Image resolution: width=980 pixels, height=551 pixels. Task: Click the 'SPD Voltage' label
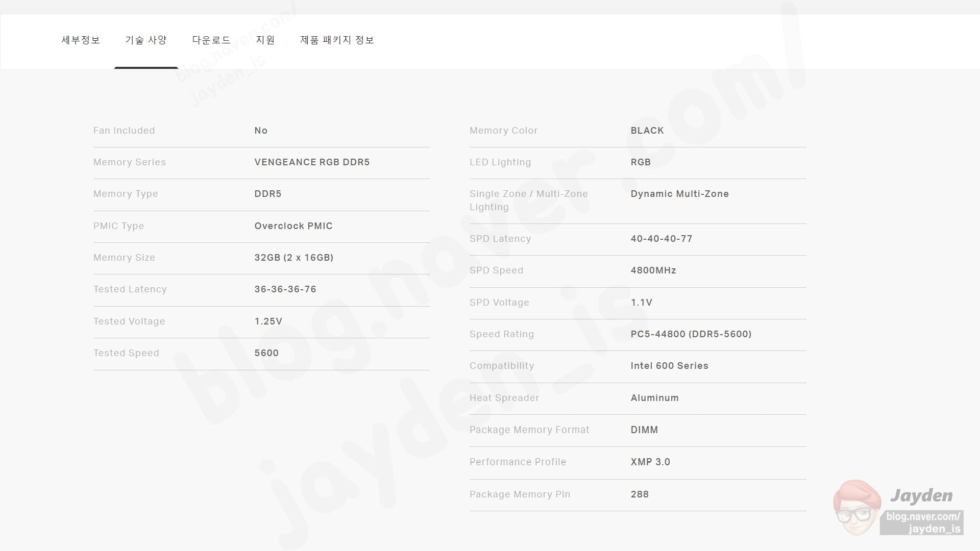[x=499, y=303]
